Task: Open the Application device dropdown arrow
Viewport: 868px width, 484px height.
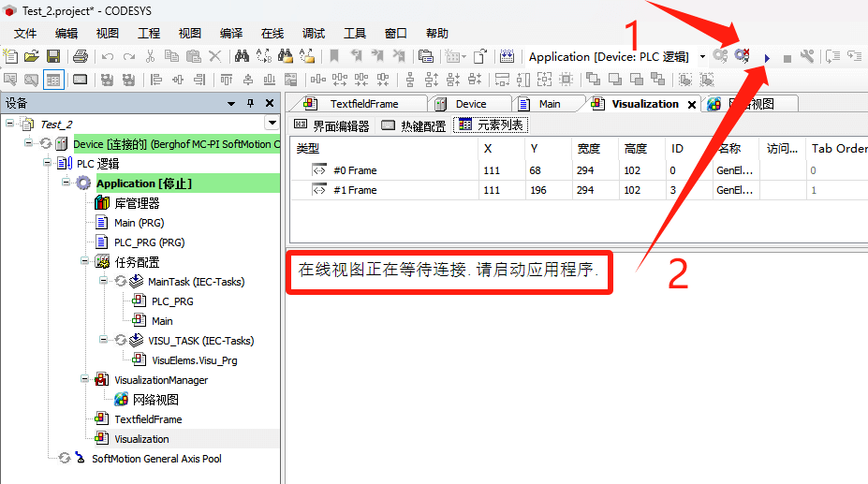Action: 702,57
